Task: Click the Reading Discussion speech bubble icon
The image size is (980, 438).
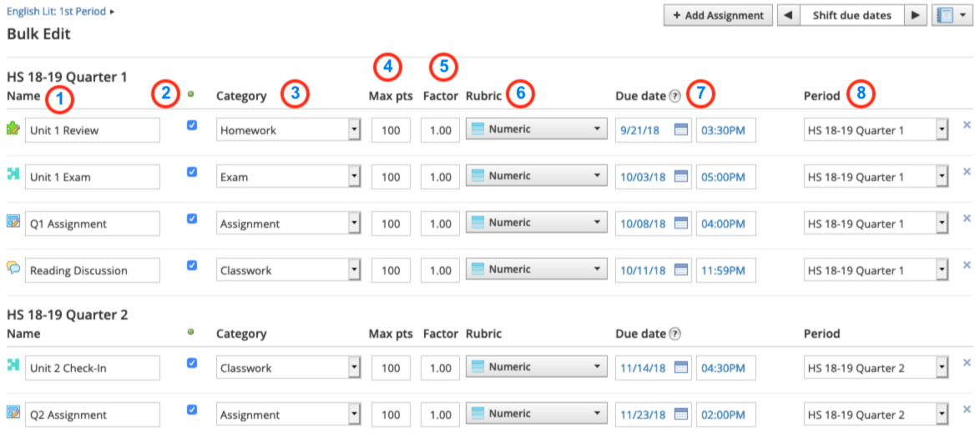Action: tap(13, 269)
